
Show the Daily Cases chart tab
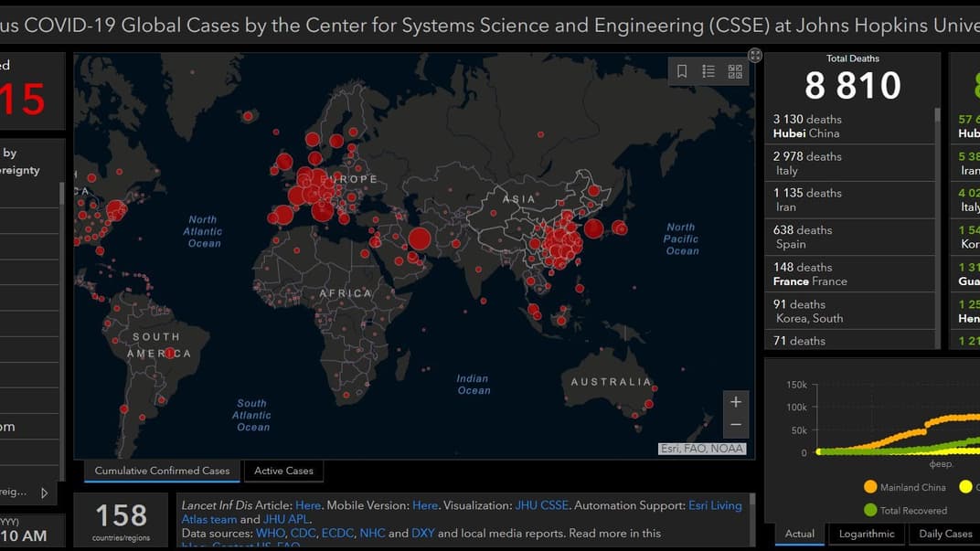(x=945, y=534)
